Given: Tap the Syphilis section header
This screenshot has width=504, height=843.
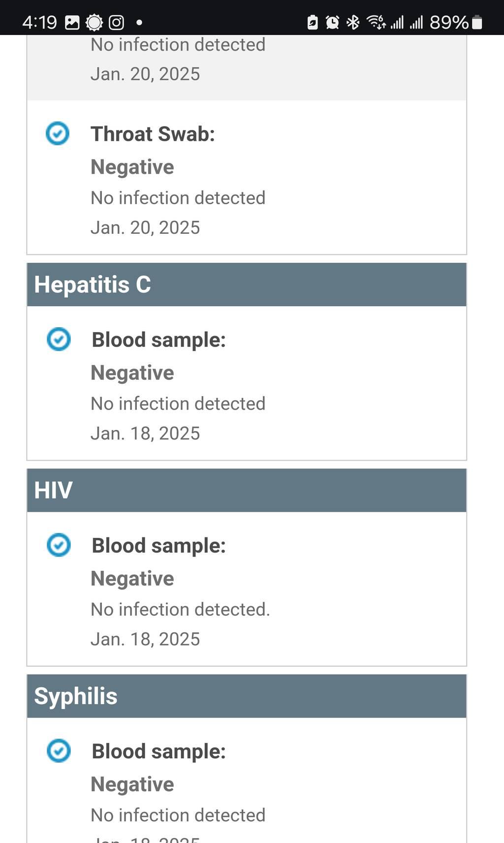Looking at the screenshot, I should tap(246, 696).
